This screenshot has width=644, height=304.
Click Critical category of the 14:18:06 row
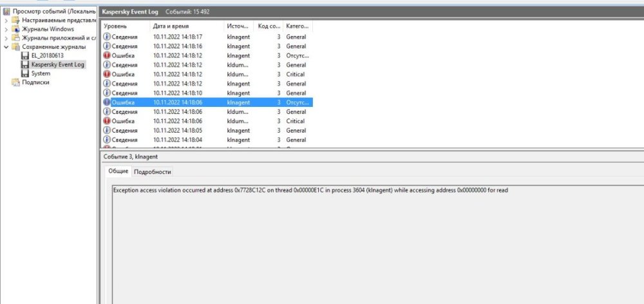[x=296, y=121]
